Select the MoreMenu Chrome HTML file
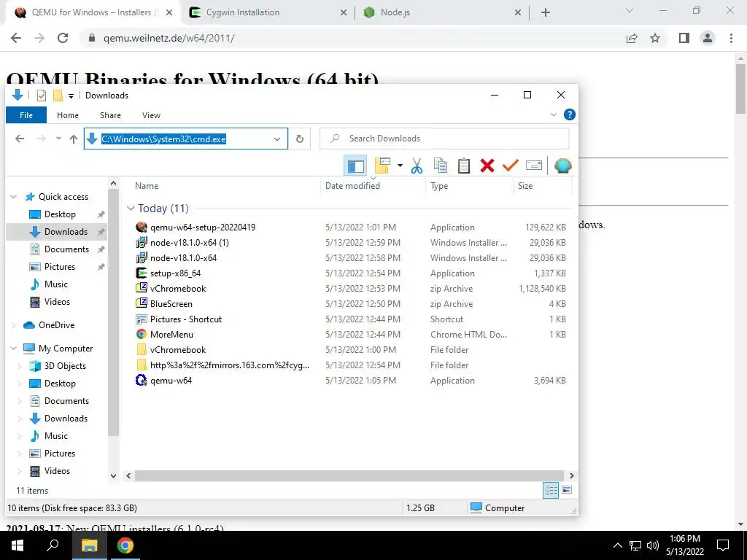Screen dimensions: 747x560 [x=171, y=334]
